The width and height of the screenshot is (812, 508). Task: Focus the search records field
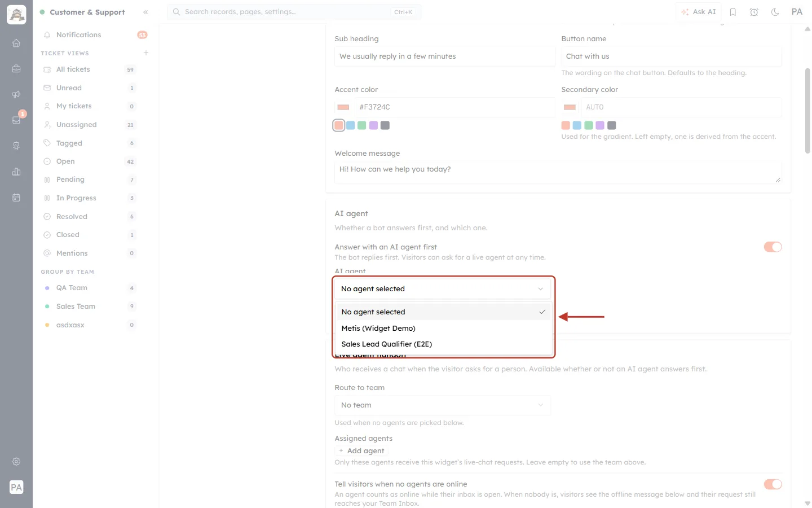294,12
